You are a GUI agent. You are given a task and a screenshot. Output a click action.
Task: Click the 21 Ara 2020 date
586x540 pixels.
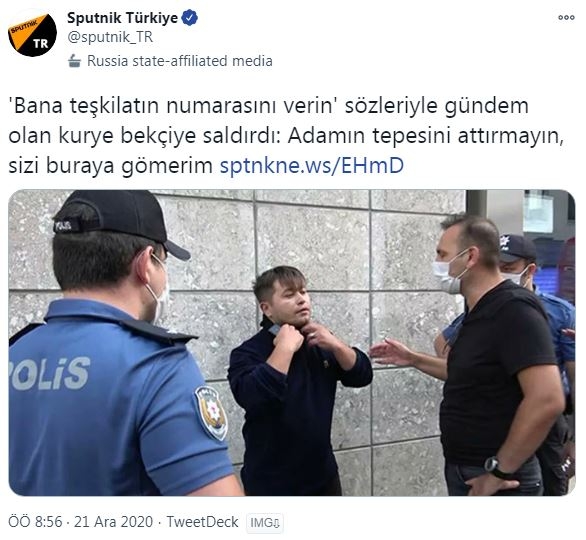(x=113, y=522)
